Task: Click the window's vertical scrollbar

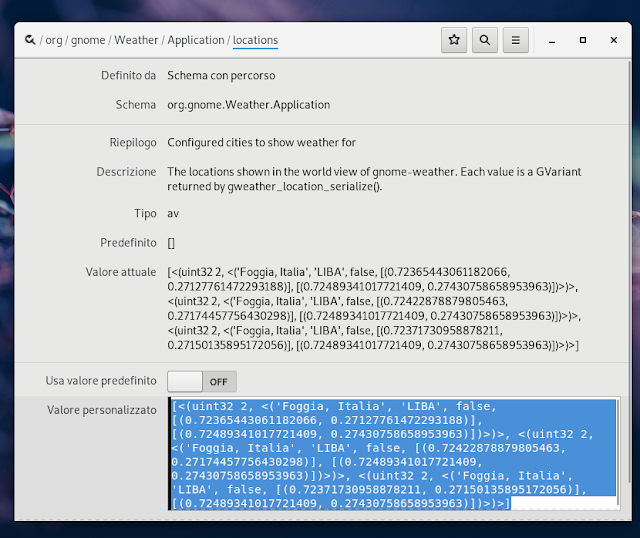Action: coord(629,273)
